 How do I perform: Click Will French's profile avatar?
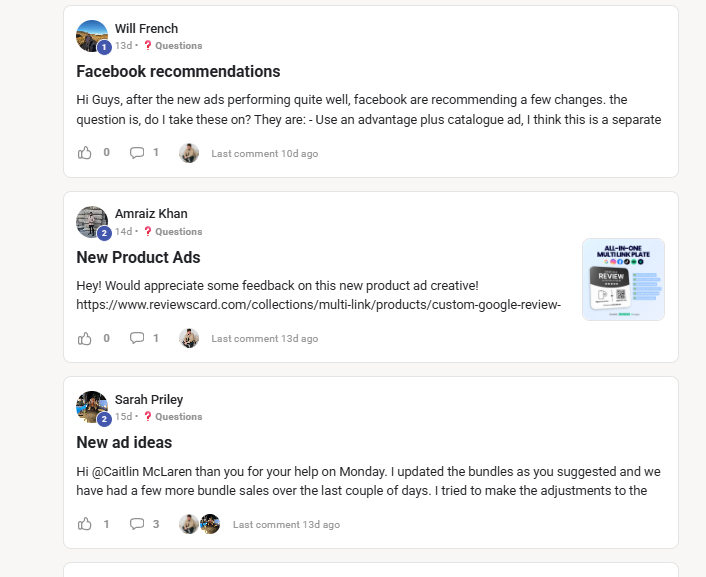[x=92, y=36]
